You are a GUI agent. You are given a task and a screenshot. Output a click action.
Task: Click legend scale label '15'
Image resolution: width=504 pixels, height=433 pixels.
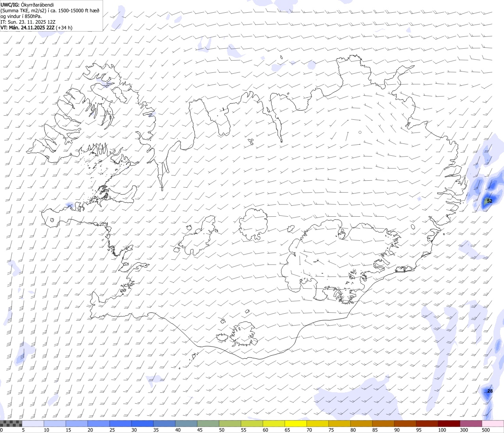tap(68, 430)
